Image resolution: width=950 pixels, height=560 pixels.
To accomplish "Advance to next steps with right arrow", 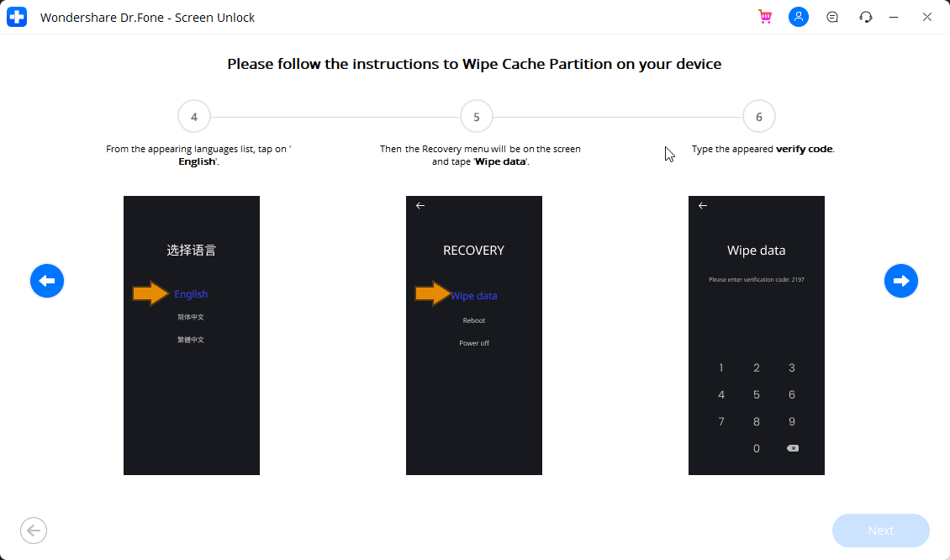I will 901,281.
